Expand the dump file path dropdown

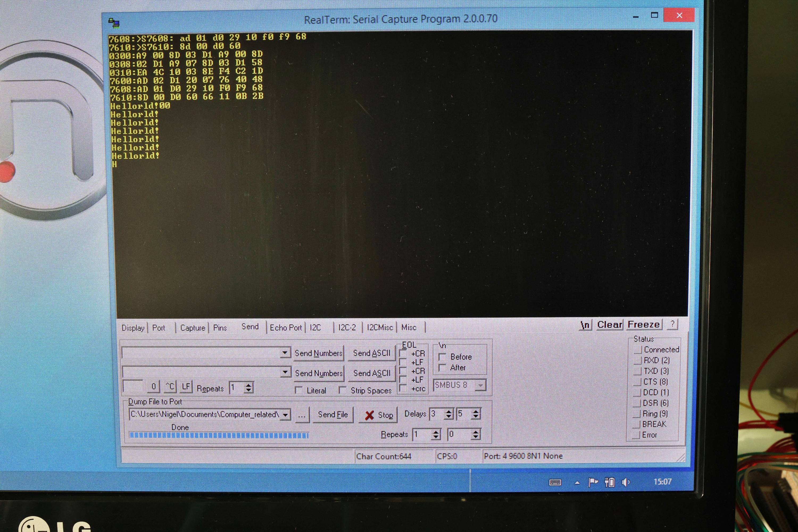(x=286, y=415)
